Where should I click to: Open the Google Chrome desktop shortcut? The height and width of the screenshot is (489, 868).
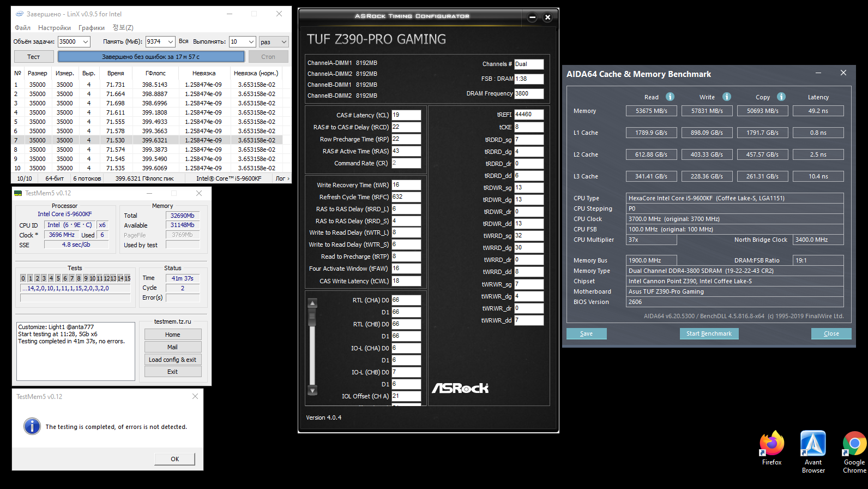click(x=854, y=452)
